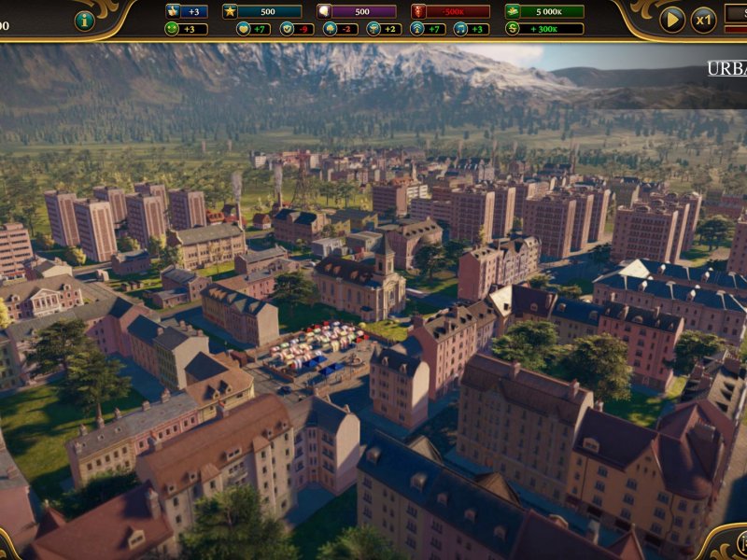747x560 pixels.
Task: Click the heart health indicator icon
Action: 244,29
